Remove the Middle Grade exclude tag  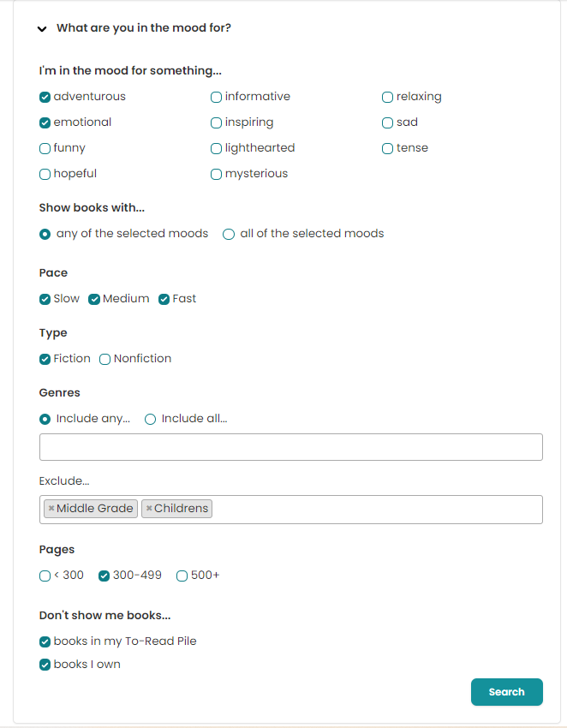(51, 509)
